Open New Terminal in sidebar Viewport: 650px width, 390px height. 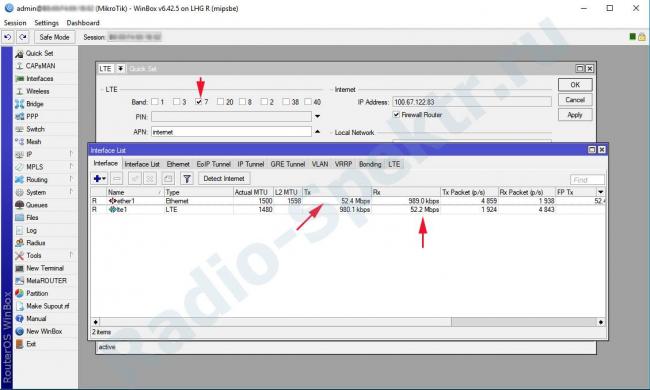45,268
